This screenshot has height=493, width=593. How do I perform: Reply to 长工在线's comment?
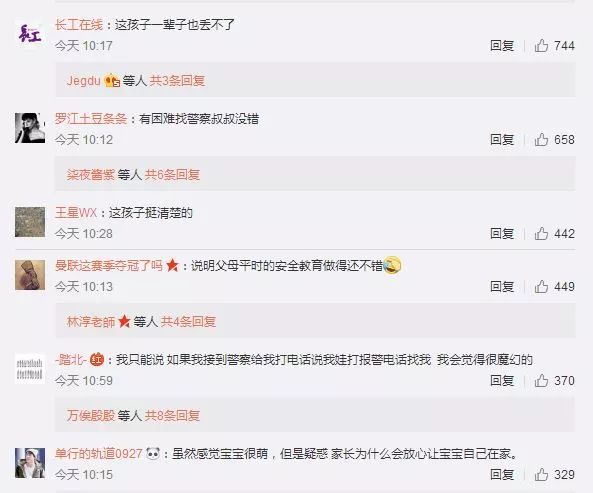(x=502, y=46)
